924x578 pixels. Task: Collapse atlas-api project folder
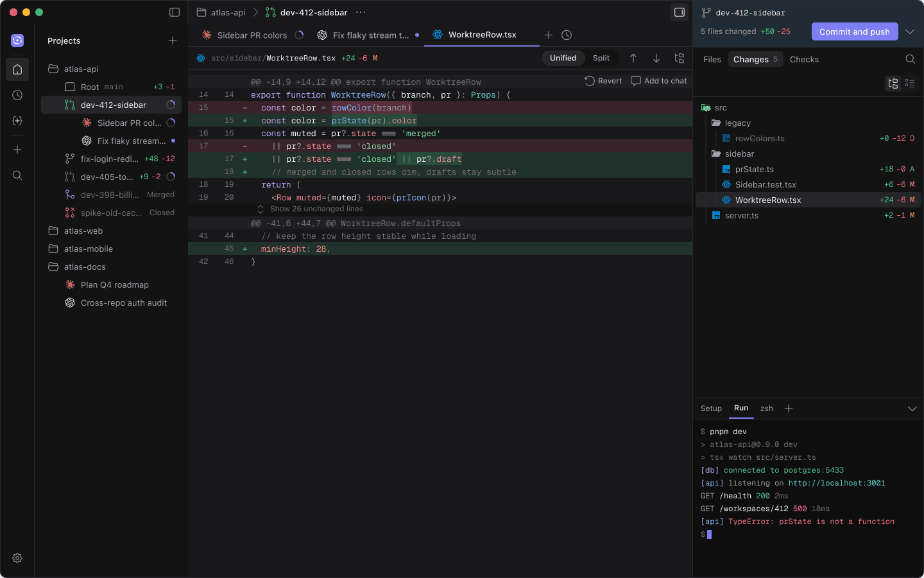click(111, 69)
